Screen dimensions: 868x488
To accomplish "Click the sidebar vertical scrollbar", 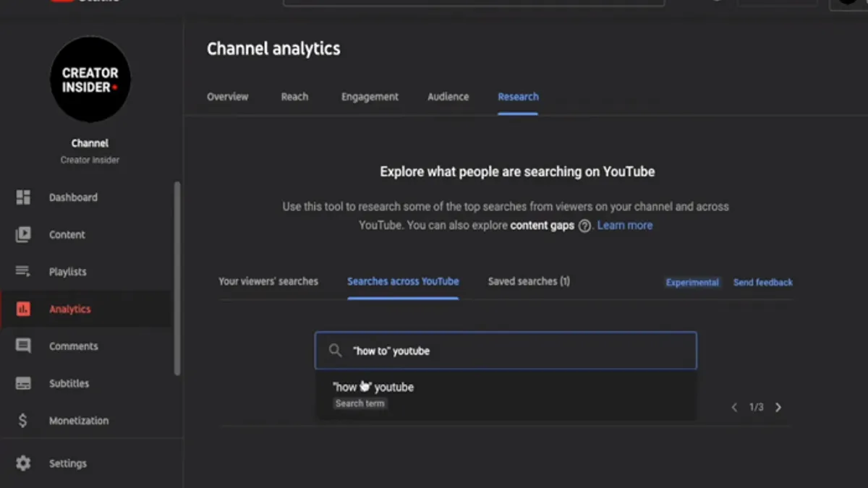I will (x=177, y=278).
